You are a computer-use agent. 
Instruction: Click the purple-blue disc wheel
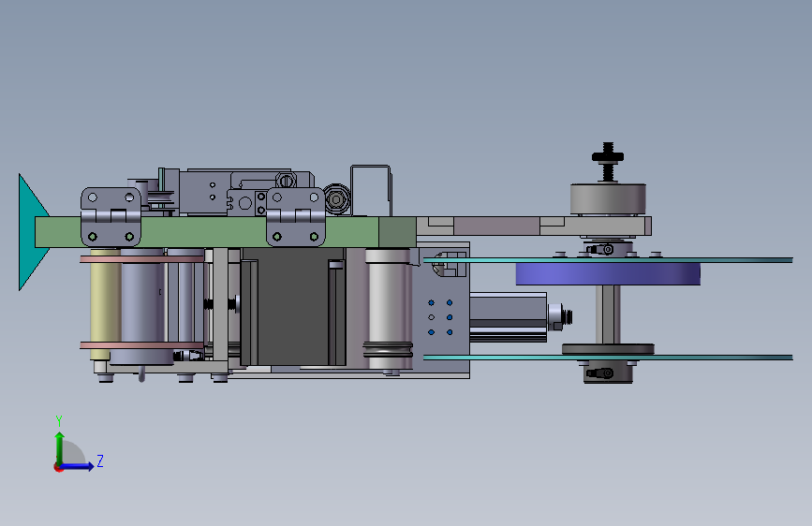[x=608, y=273]
